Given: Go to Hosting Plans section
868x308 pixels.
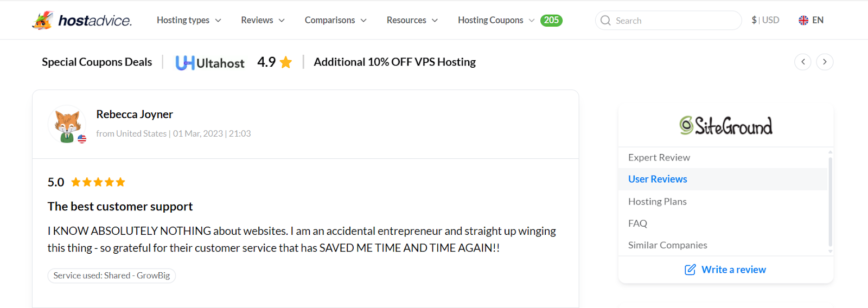Looking at the screenshot, I should [658, 201].
